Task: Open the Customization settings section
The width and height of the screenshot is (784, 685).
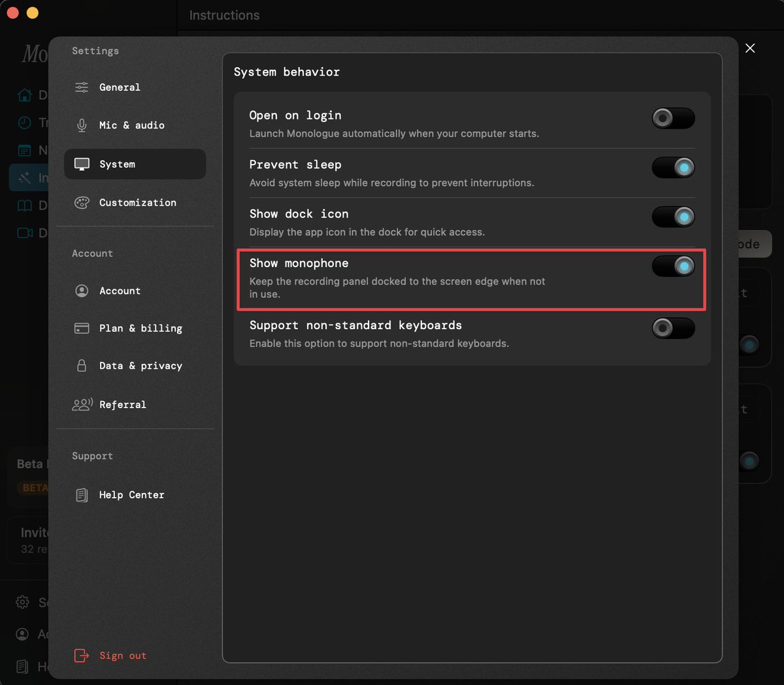Action: click(x=135, y=202)
